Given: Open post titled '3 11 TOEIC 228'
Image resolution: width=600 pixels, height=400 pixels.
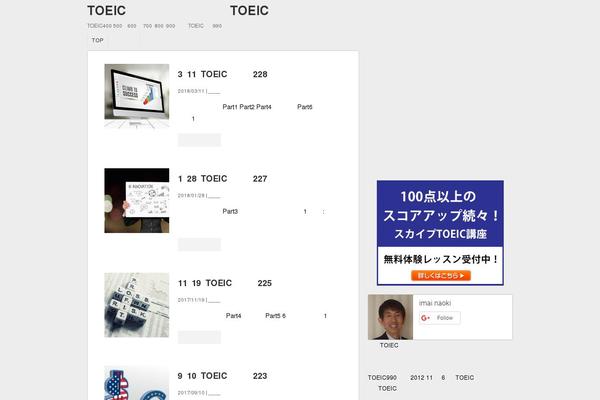Looking at the screenshot, I should [x=222, y=74].
